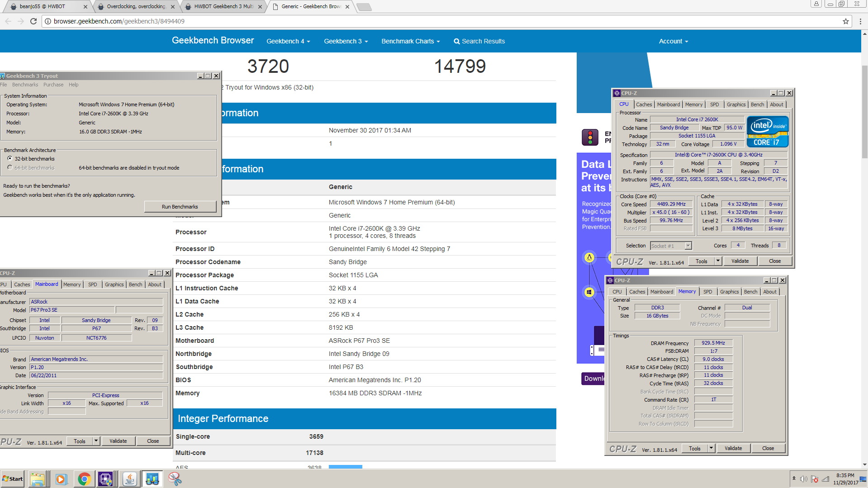The height and width of the screenshot is (488, 868).
Task: Select the 32-bit benchmarks radio button
Action: (10, 159)
